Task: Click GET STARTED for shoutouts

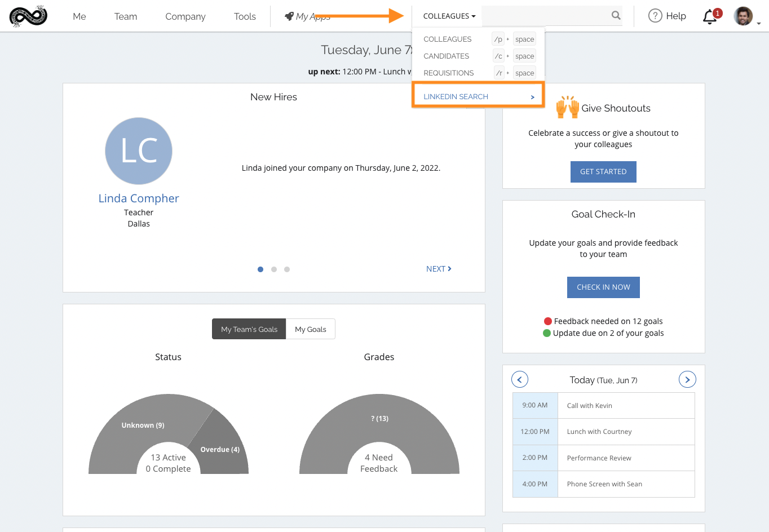Action: tap(603, 172)
